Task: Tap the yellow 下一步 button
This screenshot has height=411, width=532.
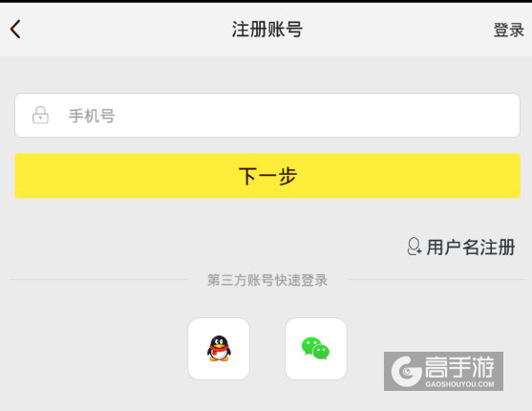Action: click(267, 176)
